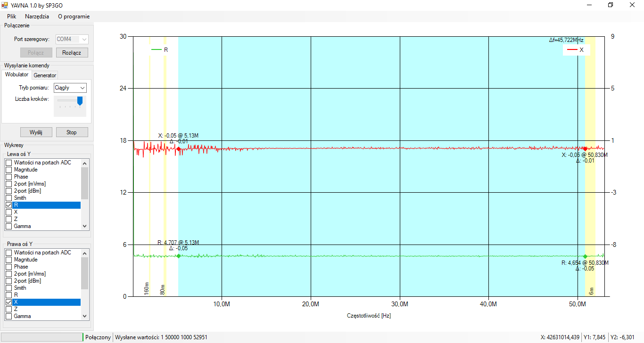Uncheck R in the Lewa oś Y list
The height and width of the screenshot is (343, 644).
point(8,205)
